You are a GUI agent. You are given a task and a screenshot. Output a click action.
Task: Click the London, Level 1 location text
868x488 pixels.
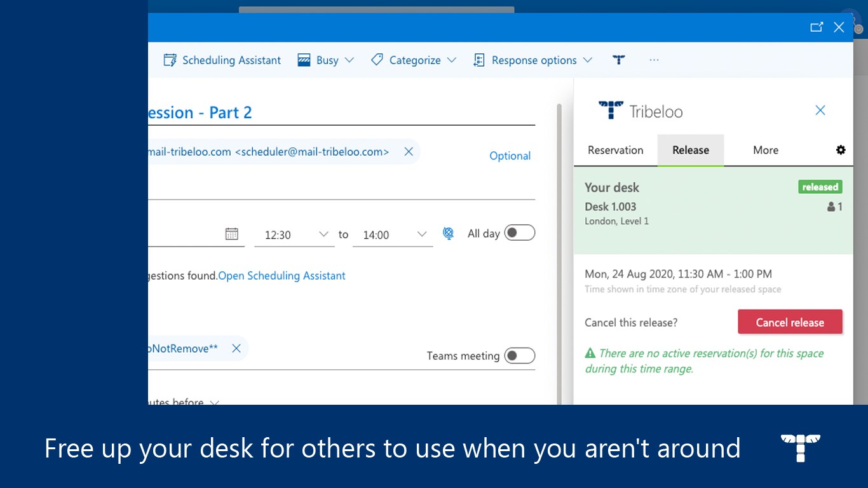pos(616,221)
